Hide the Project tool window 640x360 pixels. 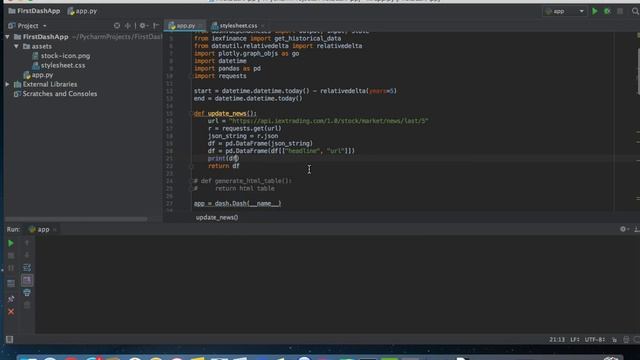point(156,26)
